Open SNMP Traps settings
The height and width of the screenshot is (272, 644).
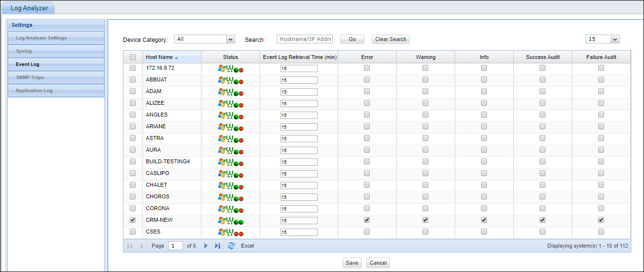56,78
